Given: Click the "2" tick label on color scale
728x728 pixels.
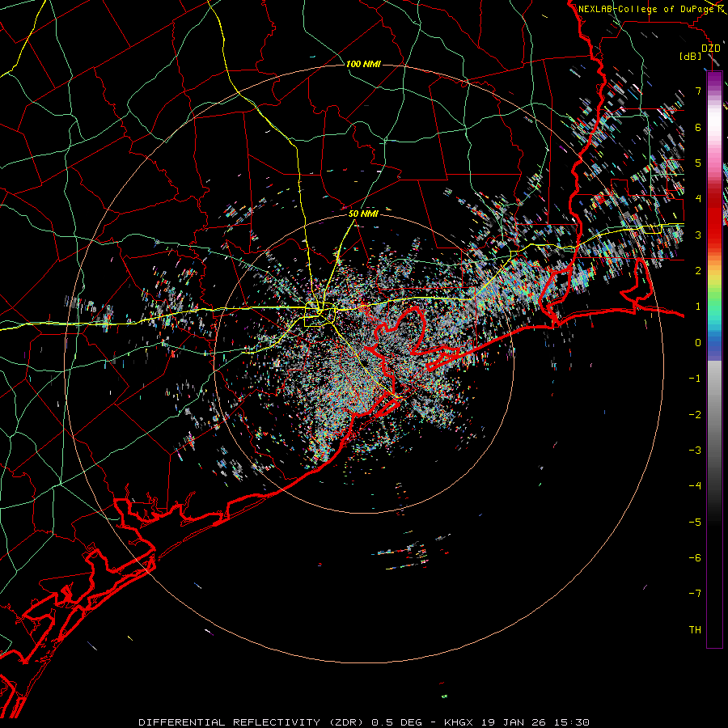Looking at the screenshot, I should (x=698, y=271).
